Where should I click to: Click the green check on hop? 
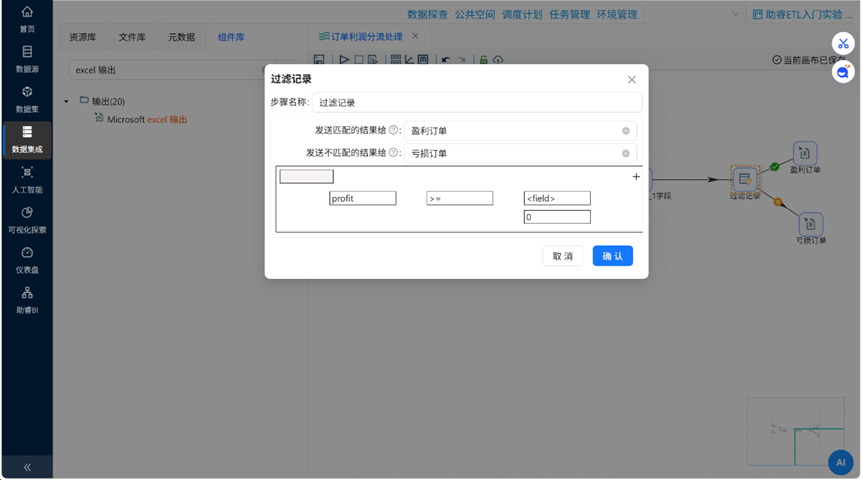[775, 166]
